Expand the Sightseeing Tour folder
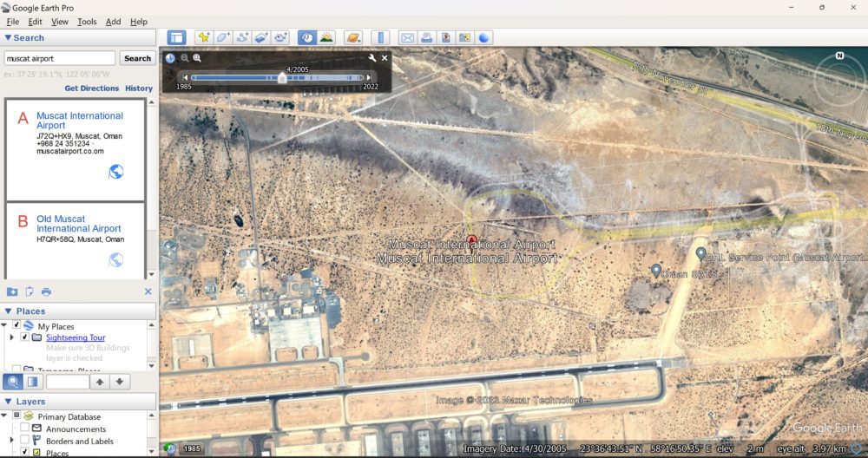This screenshot has height=458, width=868. point(11,337)
